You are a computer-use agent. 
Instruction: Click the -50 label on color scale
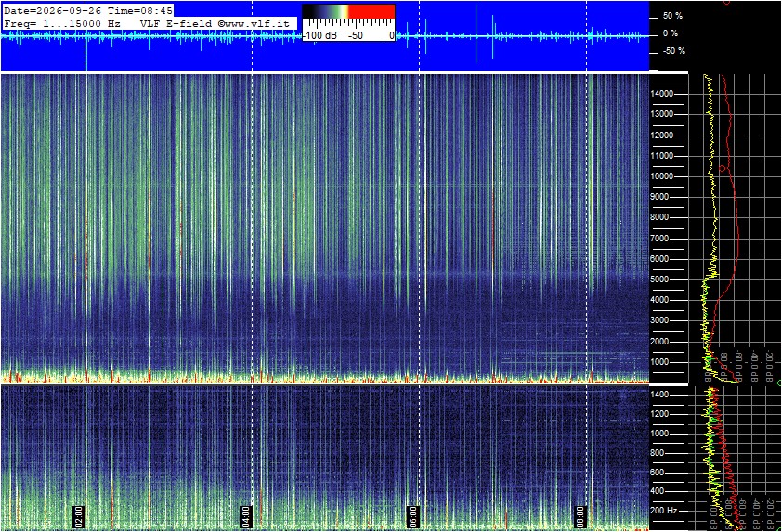pos(356,35)
